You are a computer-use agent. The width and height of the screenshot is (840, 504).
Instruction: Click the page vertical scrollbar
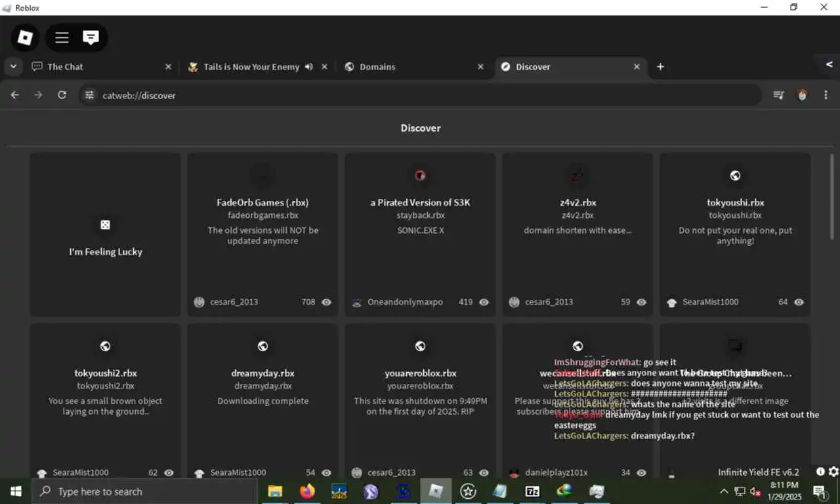coord(832,197)
